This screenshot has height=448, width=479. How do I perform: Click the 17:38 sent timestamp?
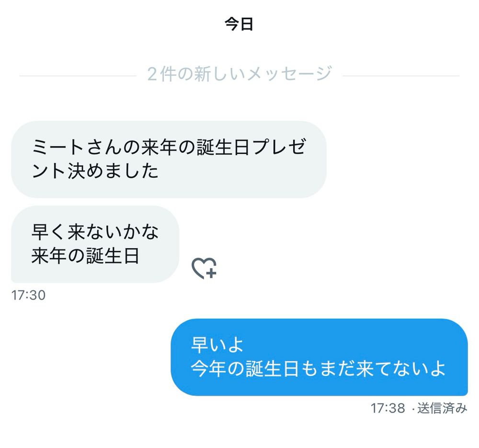[x=388, y=408]
